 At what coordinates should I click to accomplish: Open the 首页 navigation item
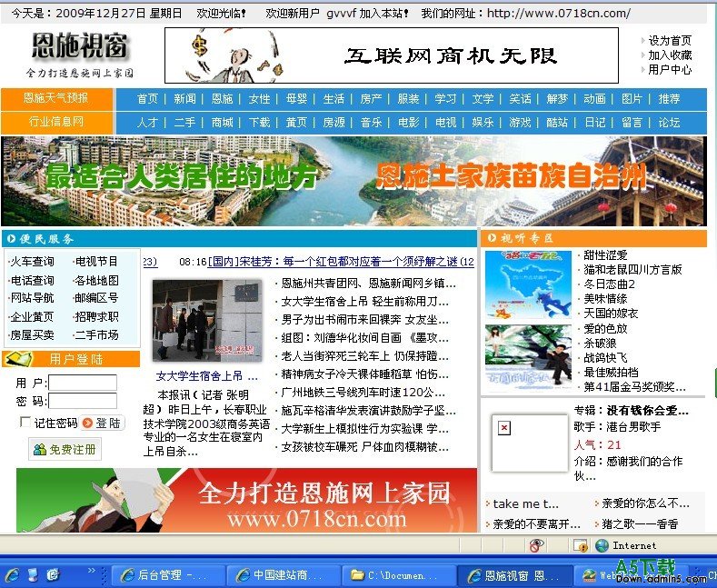tap(147, 99)
